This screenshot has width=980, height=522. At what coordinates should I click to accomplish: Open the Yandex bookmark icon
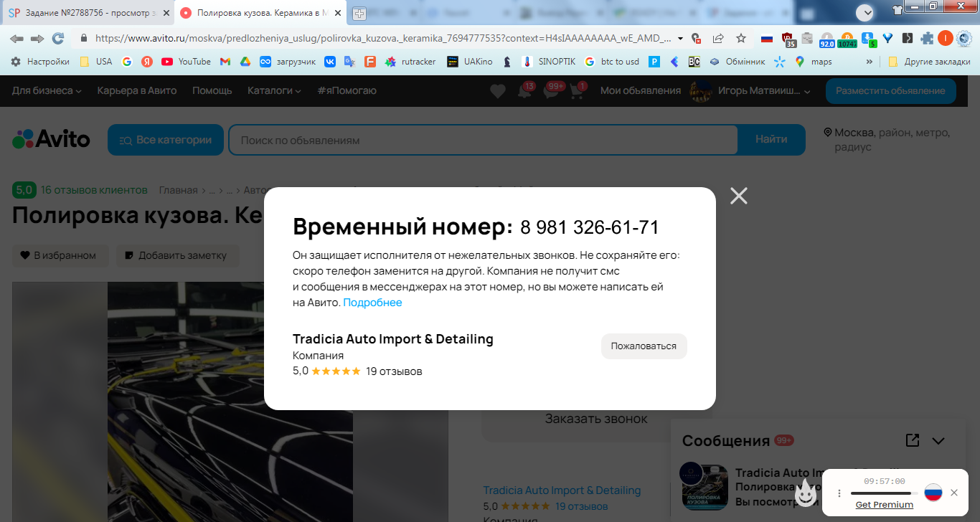[146, 62]
